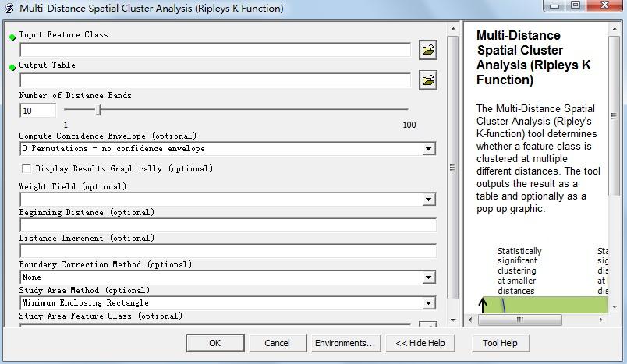Browse for Output Table folder icon
627x364 pixels.
(427, 80)
